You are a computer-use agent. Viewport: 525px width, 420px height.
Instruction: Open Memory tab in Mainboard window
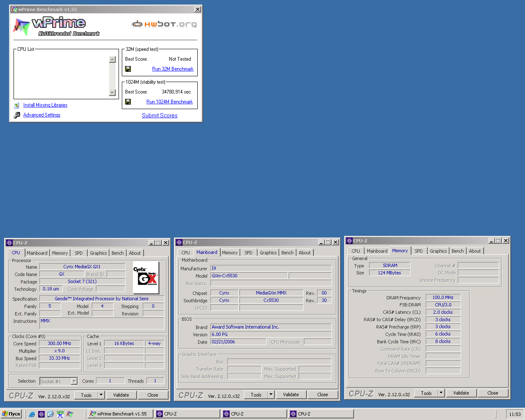[x=230, y=253]
